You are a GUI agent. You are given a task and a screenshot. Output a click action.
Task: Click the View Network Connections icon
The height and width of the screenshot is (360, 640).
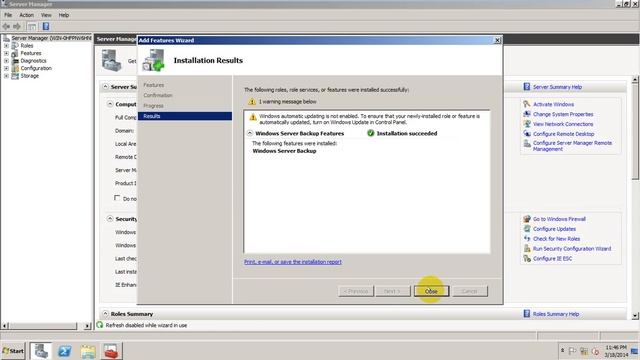(x=527, y=124)
